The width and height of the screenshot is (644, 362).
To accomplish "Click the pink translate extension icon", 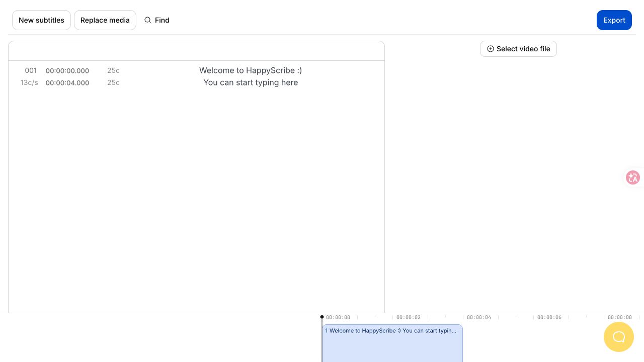I will coord(633,177).
